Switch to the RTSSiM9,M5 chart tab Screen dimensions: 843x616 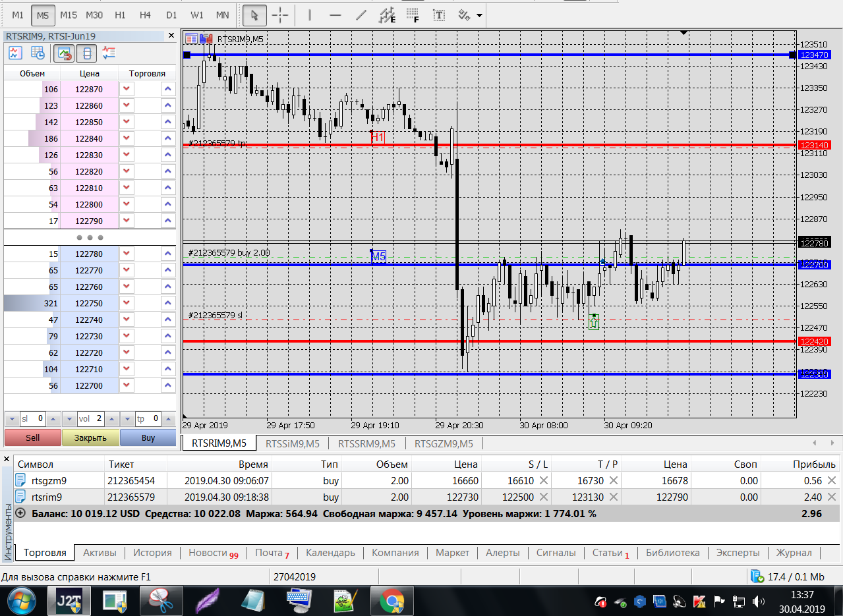pos(292,443)
